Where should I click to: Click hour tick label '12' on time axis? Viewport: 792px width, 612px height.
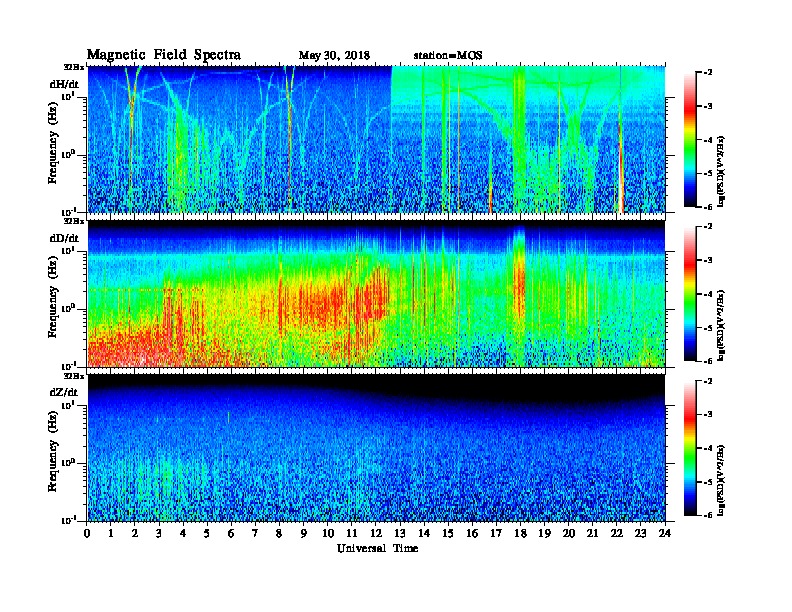(376, 533)
